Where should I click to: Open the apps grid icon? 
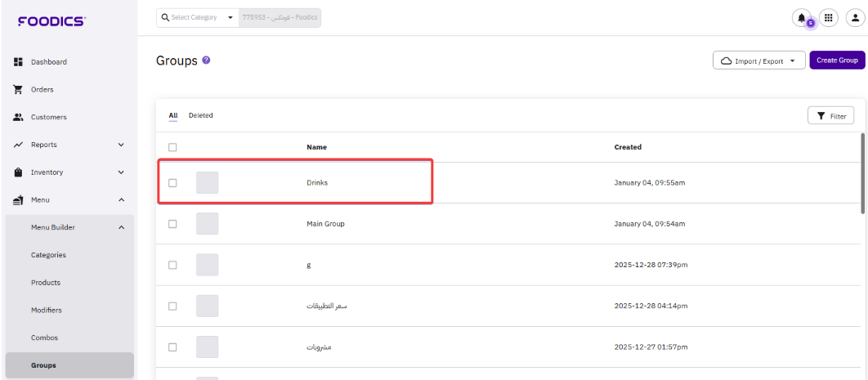coord(828,18)
